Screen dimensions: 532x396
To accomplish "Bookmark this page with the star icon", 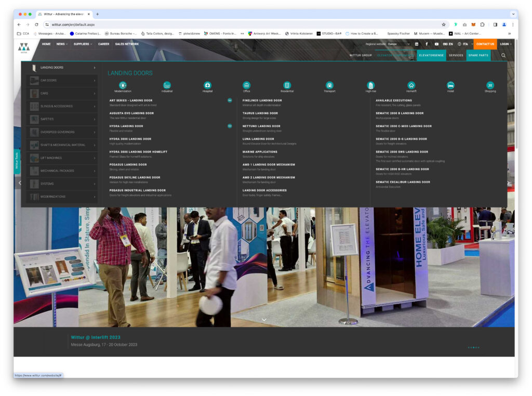I will click(x=444, y=24).
